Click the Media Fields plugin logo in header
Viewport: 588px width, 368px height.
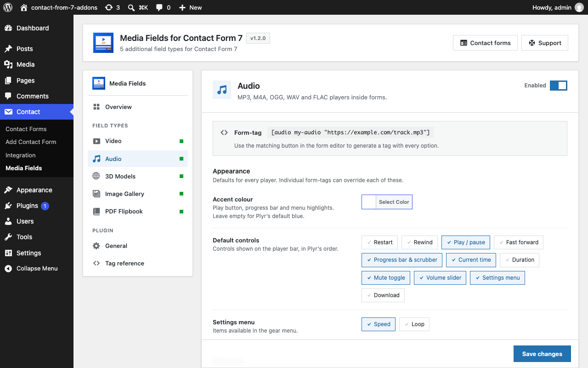pyautogui.click(x=103, y=43)
